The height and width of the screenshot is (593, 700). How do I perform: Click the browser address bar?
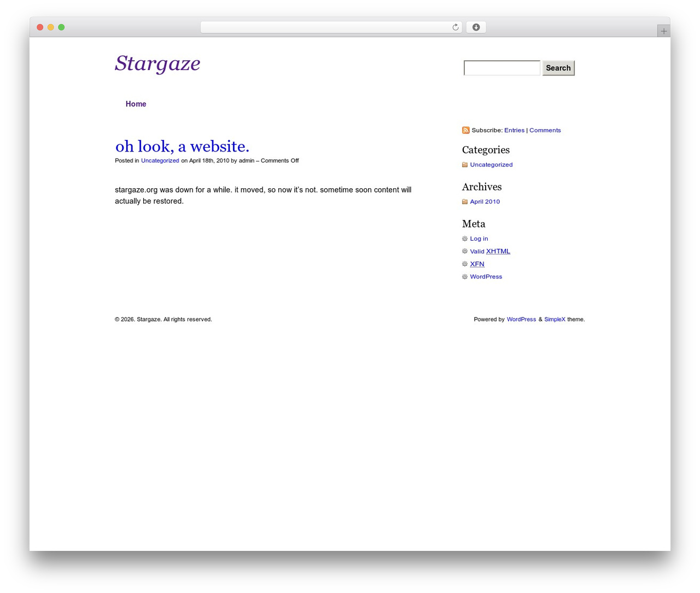pos(331,27)
